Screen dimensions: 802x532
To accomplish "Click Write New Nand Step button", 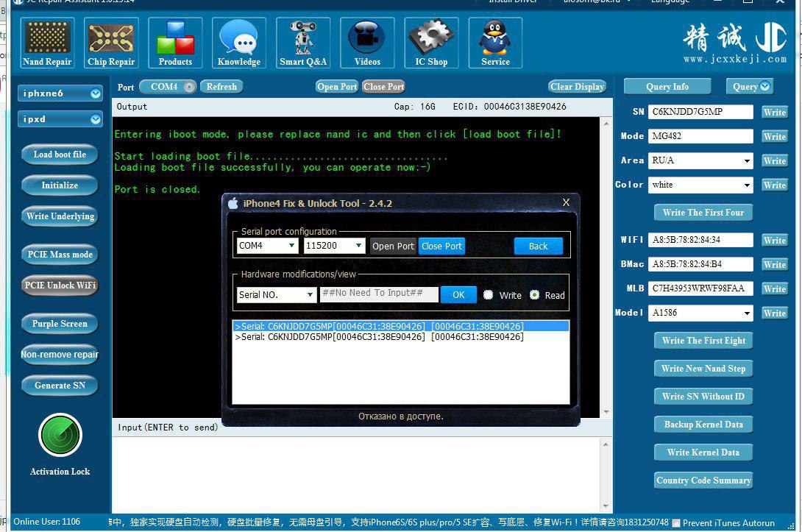I will 703,369.
